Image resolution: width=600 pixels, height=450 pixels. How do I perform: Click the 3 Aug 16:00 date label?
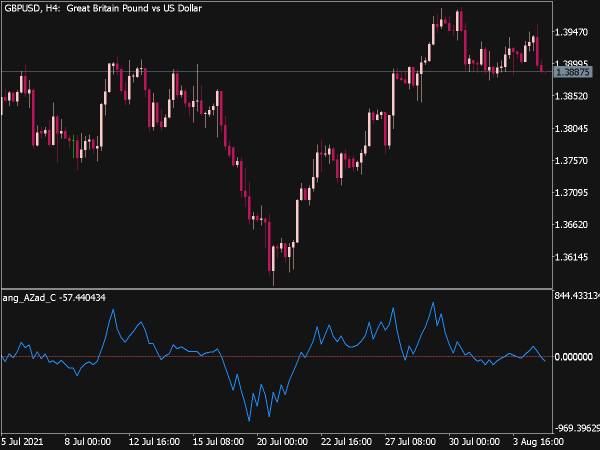(x=538, y=442)
